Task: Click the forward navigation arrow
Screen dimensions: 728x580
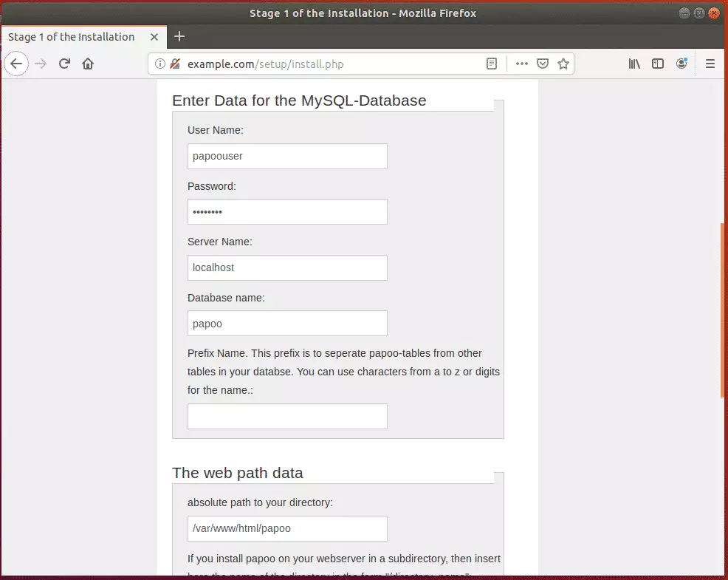Action: [x=41, y=64]
